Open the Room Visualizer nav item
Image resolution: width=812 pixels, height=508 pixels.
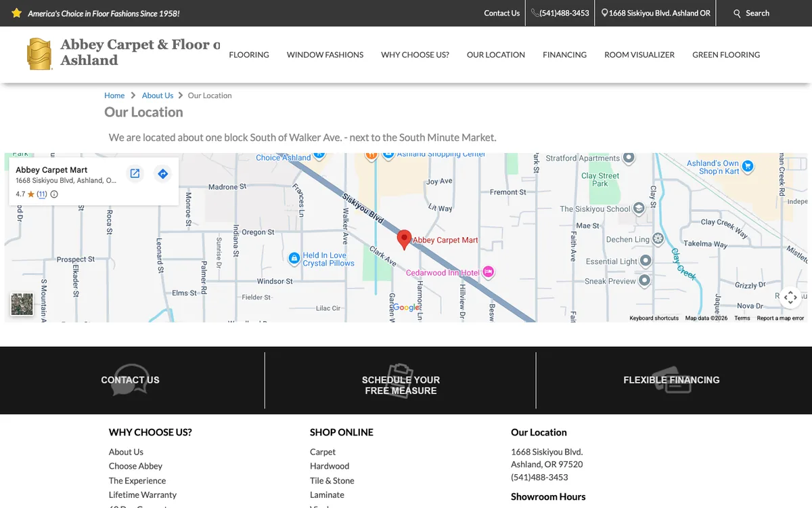[639, 55]
